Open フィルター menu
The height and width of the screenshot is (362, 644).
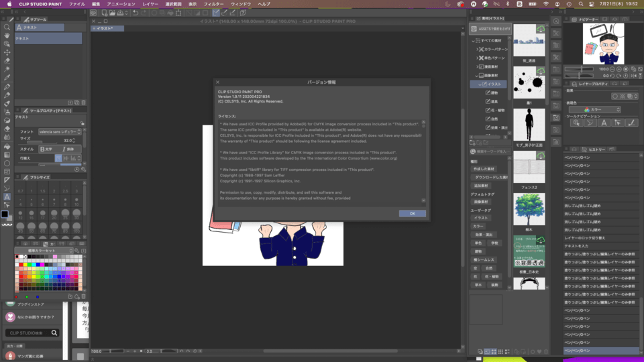213,4
